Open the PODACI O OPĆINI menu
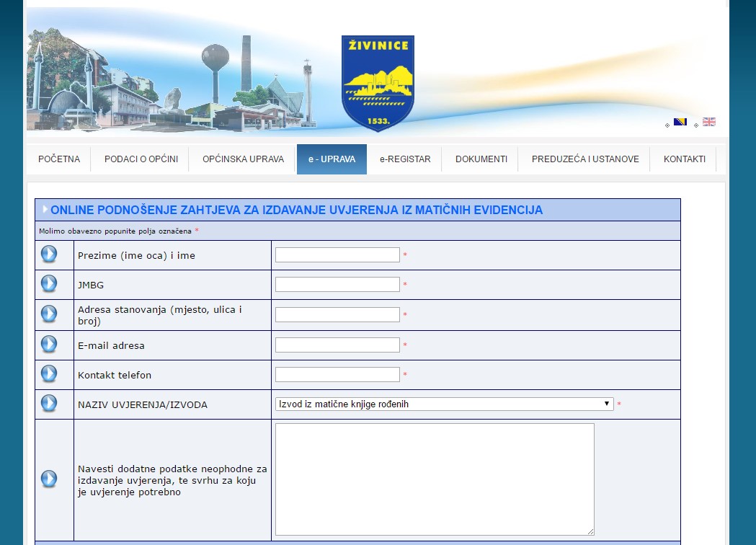Screen dimensions: 756x545 point(141,159)
